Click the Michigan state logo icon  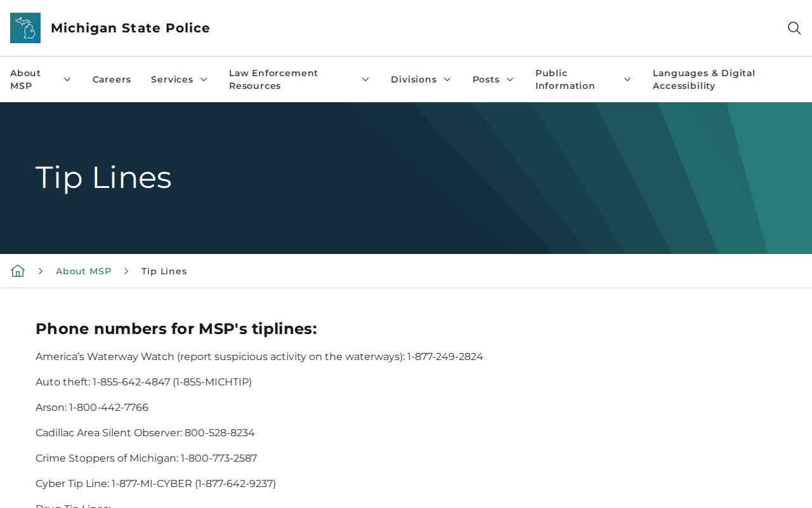point(25,28)
